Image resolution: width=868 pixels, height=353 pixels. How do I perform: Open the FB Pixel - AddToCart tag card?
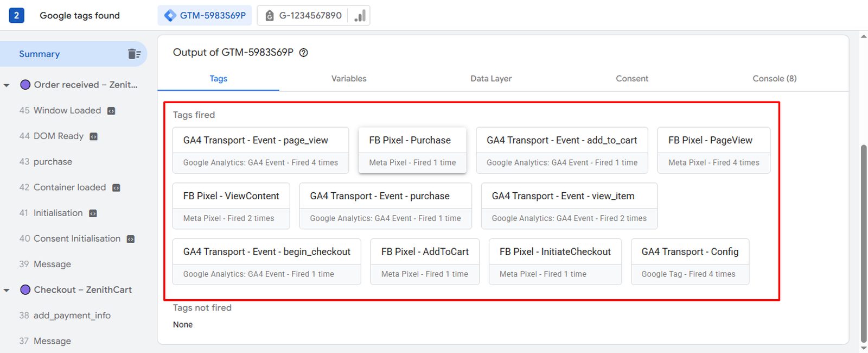click(x=425, y=262)
